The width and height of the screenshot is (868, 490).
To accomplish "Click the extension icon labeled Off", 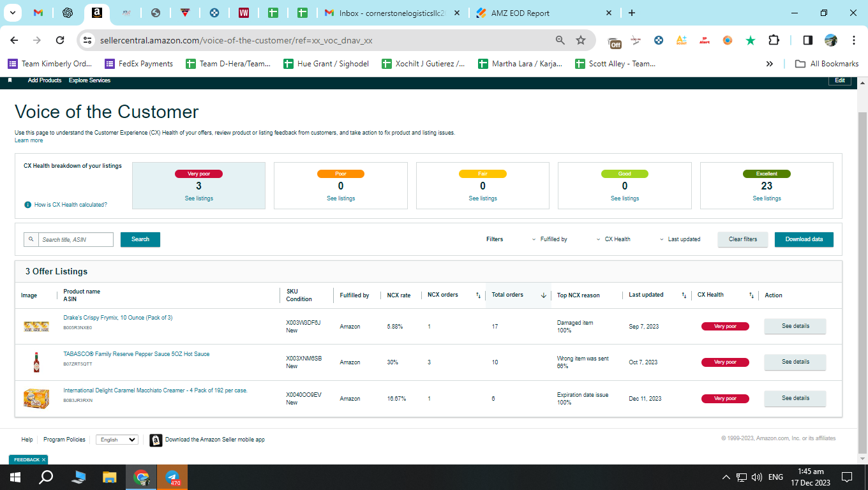I will coord(615,42).
